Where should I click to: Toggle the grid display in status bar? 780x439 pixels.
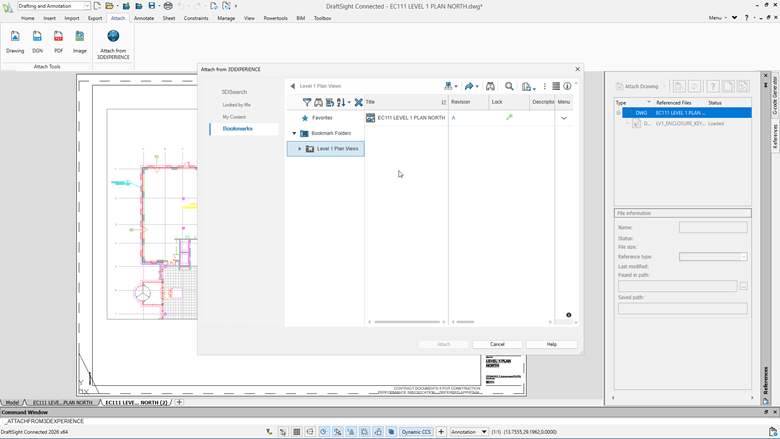click(x=296, y=432)
